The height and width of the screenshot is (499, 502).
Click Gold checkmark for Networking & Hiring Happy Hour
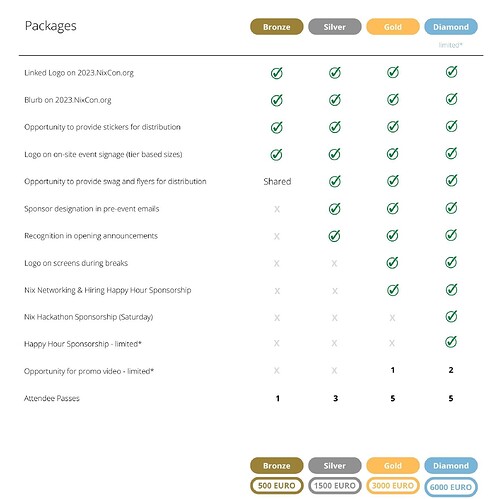[393, 290]
